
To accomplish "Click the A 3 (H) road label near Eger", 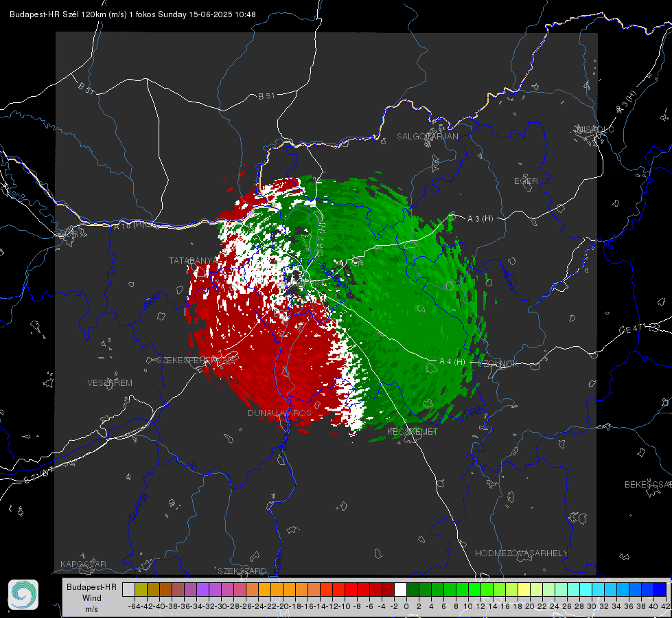I will coord(480,218).
